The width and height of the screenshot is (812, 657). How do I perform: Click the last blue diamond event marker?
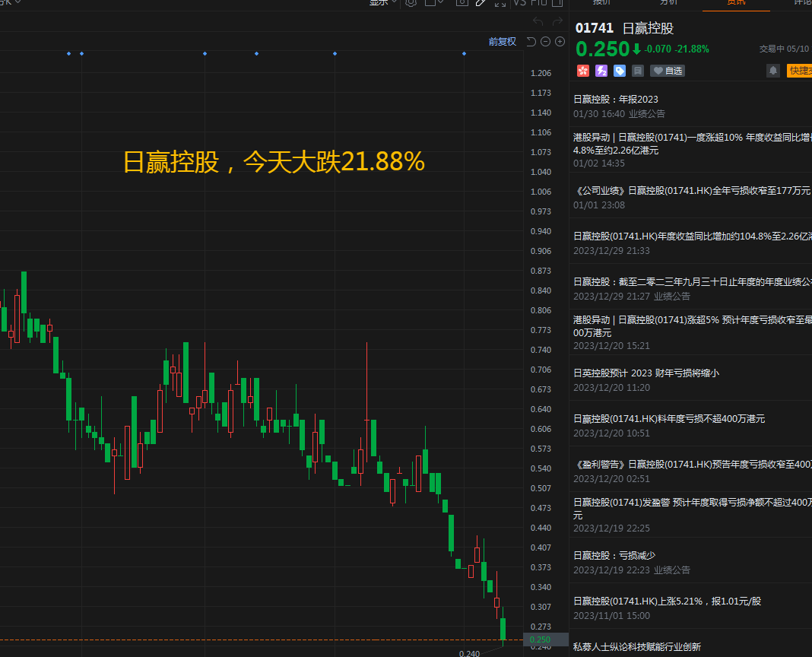(464, 53)
